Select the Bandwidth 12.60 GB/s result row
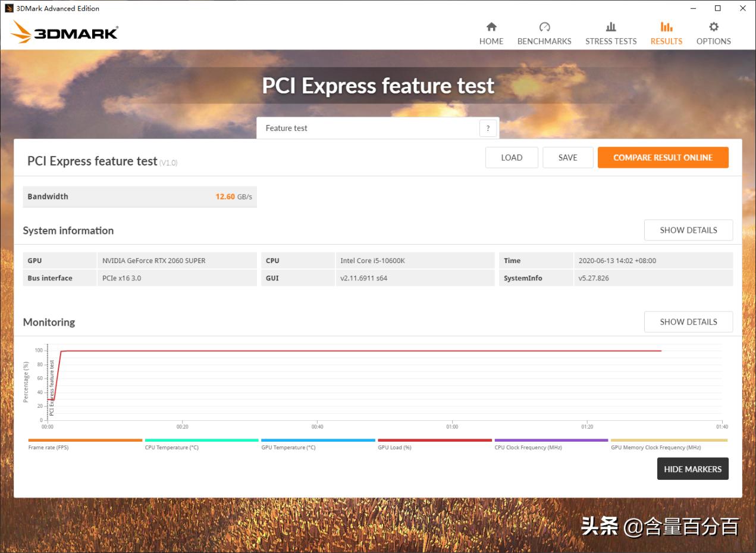 (140, 196)
